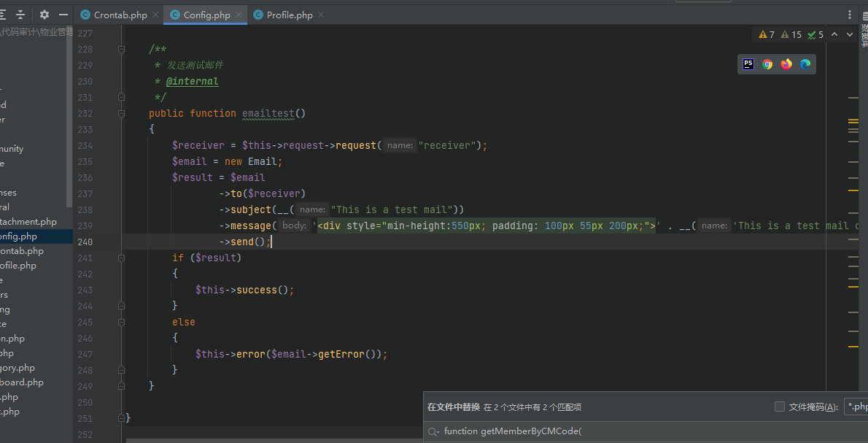Image resolution: width=868 pixels, height=443 pixels.
Task: Go to previous highlighted error arrow
Action: (834, 34)
